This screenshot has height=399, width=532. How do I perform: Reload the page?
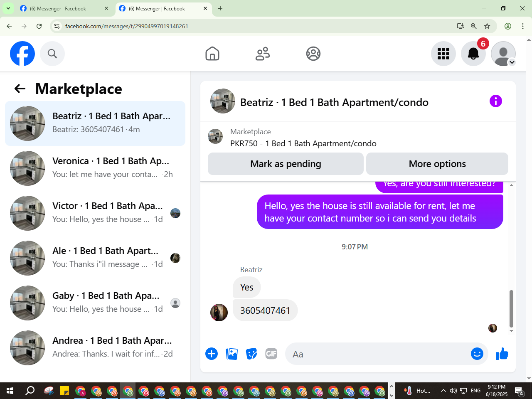39,26
